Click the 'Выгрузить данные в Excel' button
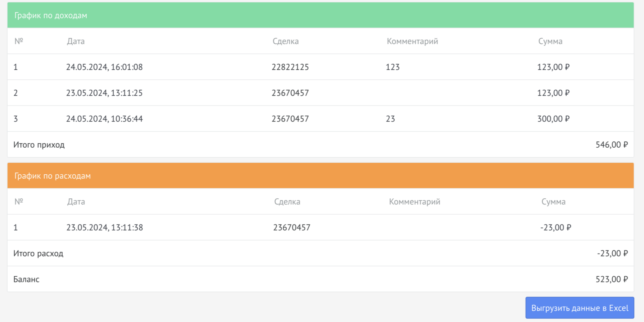Image resolution: width=644 pixels, height=322 pixels. click(579, 308)
